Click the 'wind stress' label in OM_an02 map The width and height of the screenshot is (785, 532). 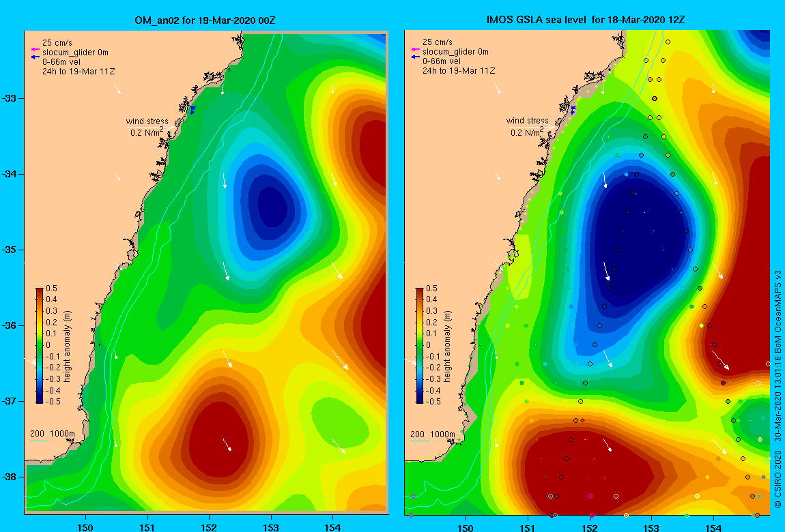147,121
